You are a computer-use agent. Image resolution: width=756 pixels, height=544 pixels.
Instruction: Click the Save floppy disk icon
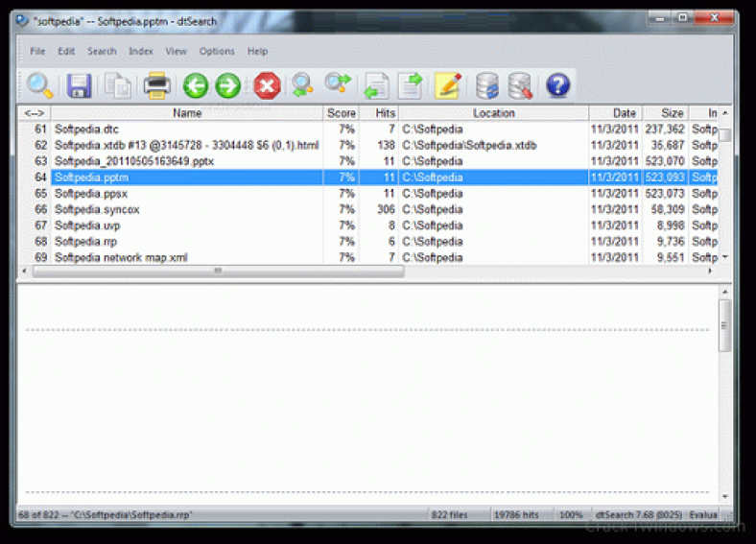[x=79, y=85]
